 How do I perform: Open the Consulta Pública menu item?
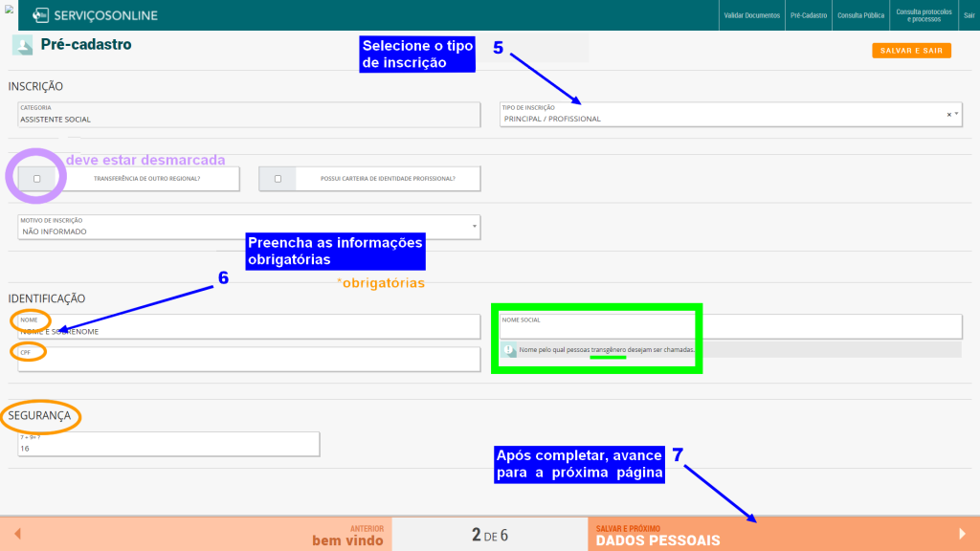(x=860, y=16)
